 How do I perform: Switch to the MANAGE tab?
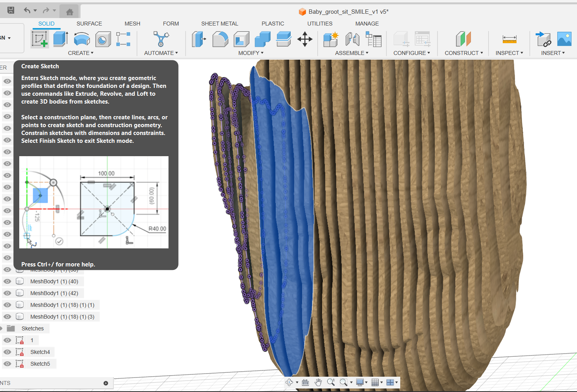[x=367, y=24]
